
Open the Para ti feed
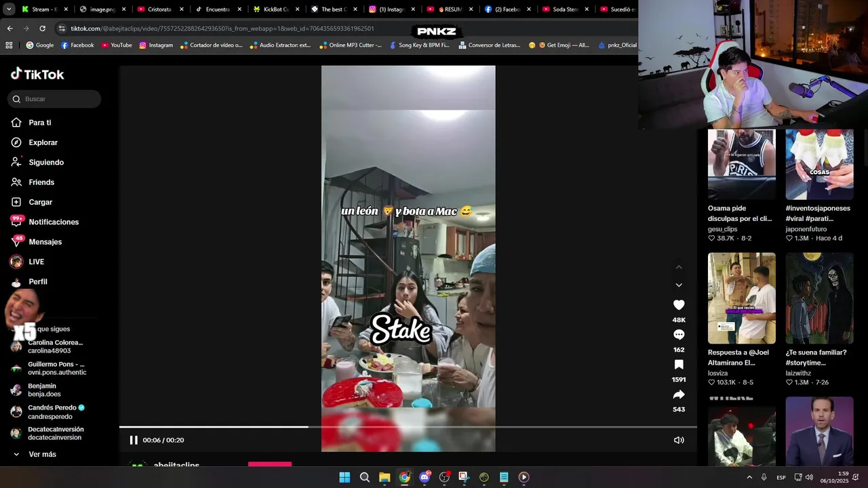coord(31,123)
